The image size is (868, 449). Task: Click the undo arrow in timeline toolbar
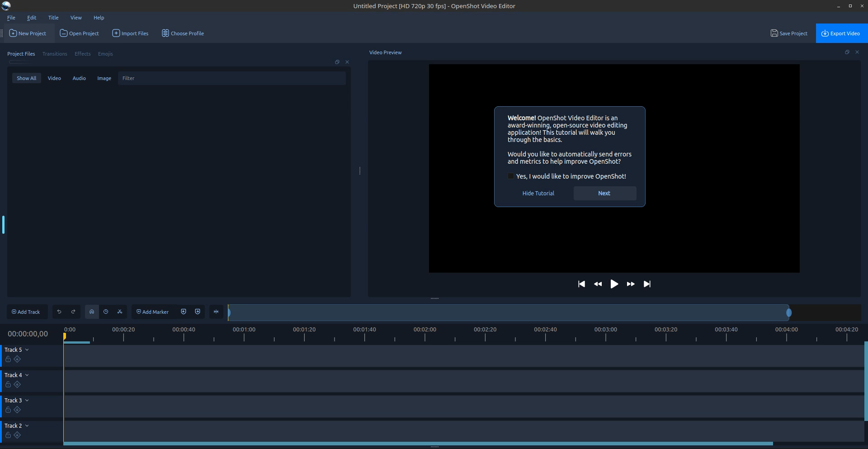coord(59,312)
